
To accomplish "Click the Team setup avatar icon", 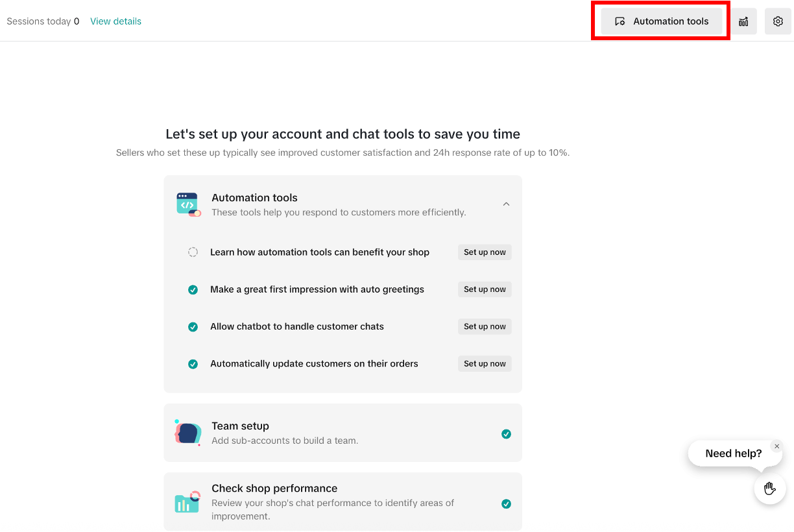I will point(188,433).
